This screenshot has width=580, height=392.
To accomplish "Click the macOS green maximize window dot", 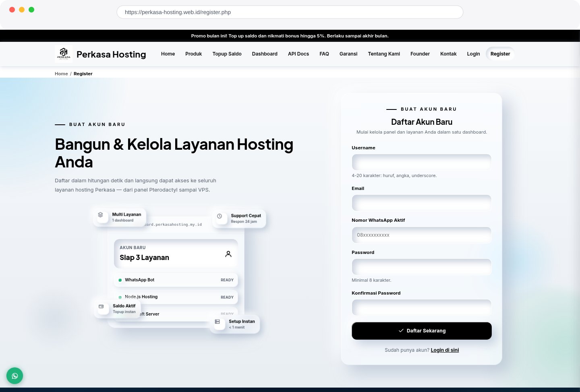I will point(31,10).
